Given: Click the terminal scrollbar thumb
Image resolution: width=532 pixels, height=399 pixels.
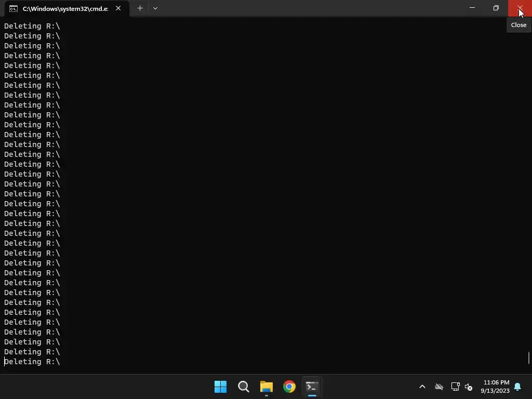Looking at the screenshot, I should tap(528, 358).
